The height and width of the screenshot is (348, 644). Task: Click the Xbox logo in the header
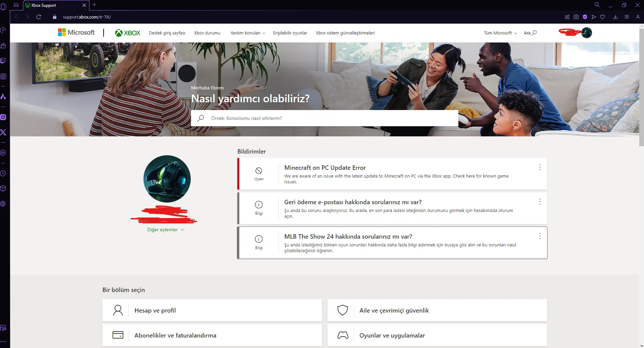pos(128,33)
